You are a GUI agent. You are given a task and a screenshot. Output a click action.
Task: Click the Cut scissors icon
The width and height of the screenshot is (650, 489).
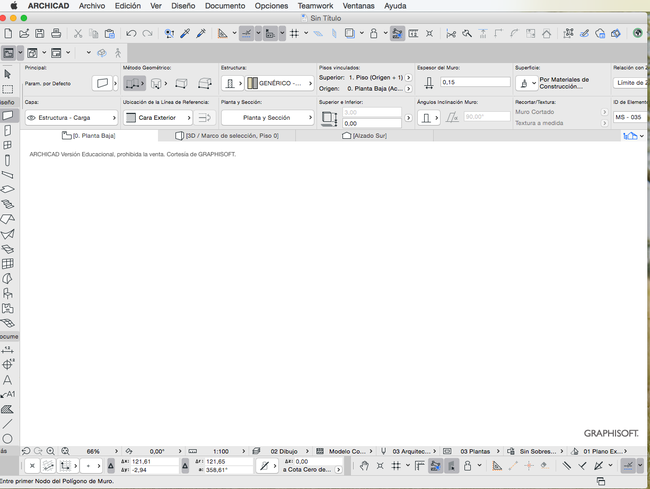[78, 33]
